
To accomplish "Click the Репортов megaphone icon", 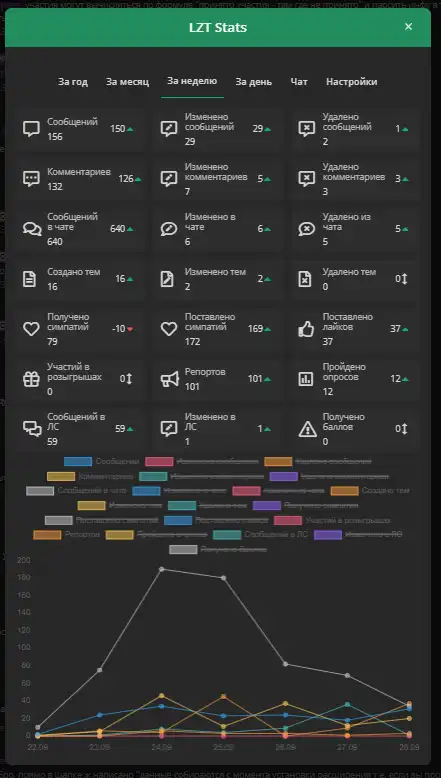I will 169,379.
